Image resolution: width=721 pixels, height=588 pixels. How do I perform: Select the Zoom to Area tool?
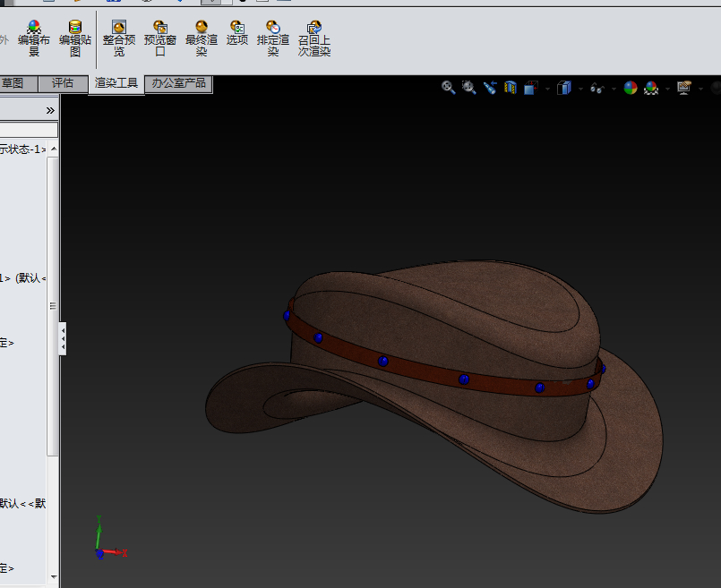469,87
